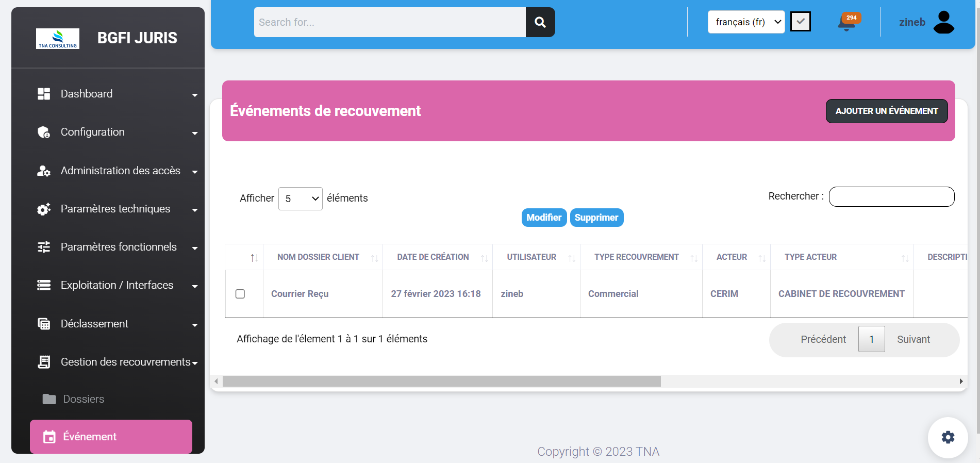Click the zineb user profile avatar icon

click(943, 22)
